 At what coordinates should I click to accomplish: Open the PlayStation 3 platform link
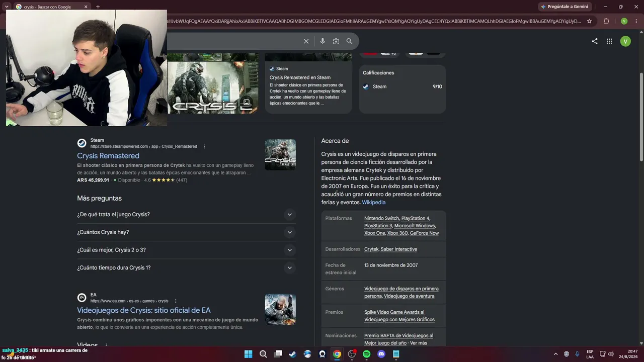pos(378,226)
